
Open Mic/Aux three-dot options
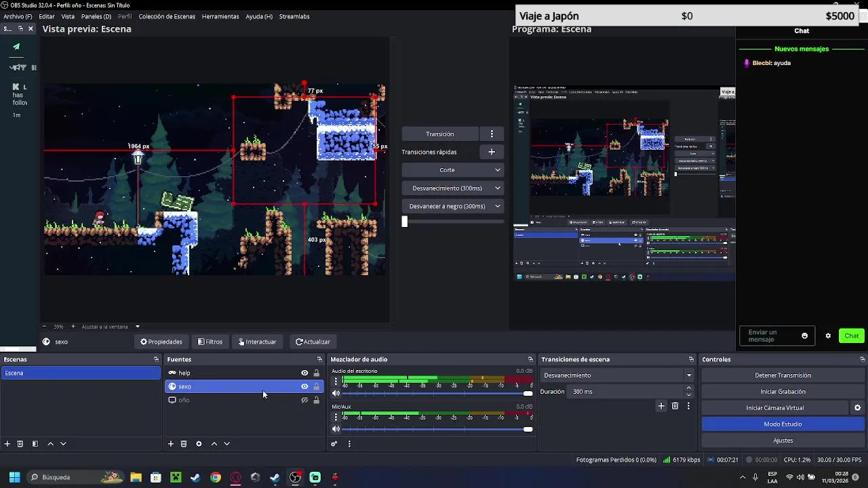pyautogui.click(x=335, y=418)
